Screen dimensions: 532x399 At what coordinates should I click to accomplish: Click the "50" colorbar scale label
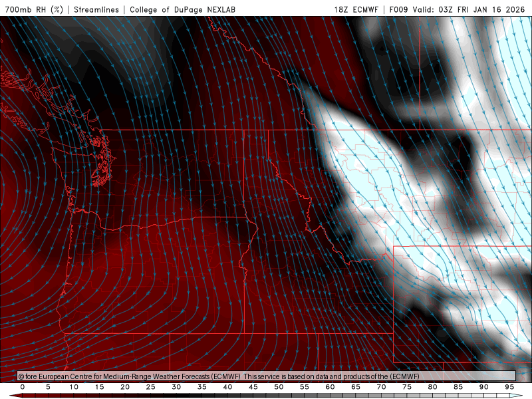tap(279, 387)
